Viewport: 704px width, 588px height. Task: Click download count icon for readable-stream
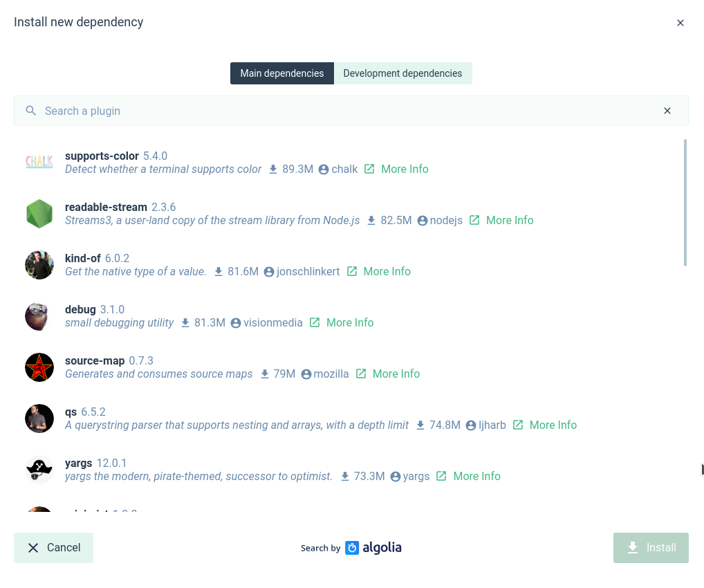(x=371, y=221)
